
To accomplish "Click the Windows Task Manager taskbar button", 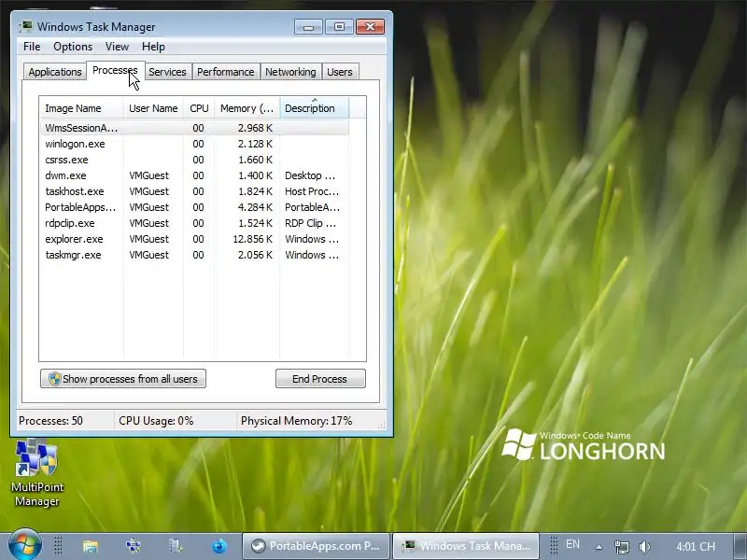I will point(466,546).
